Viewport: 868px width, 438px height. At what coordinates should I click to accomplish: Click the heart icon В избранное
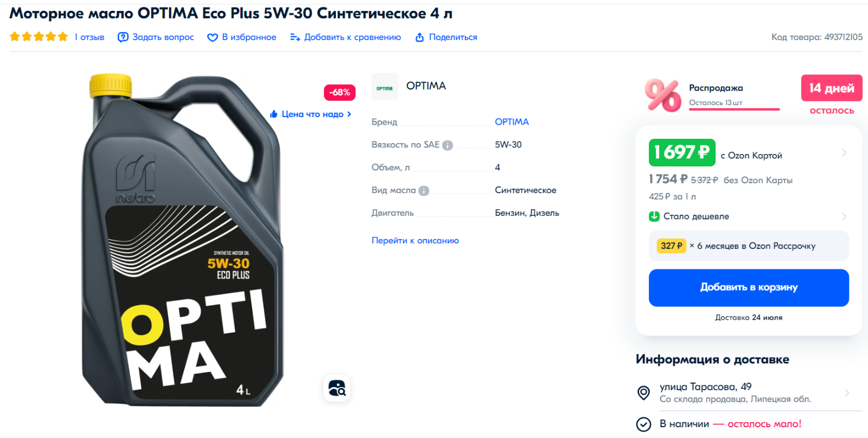(x=213, y=37)
